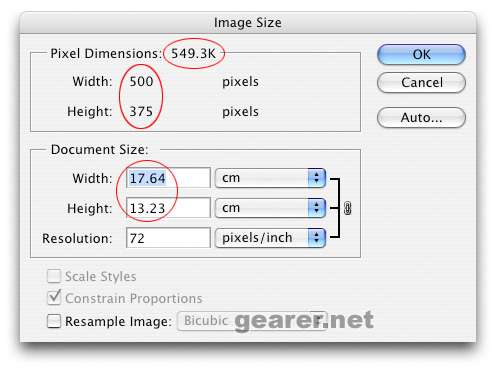Confirm with the OK button
Screen dimensions: 497x370
click(421, 54)
